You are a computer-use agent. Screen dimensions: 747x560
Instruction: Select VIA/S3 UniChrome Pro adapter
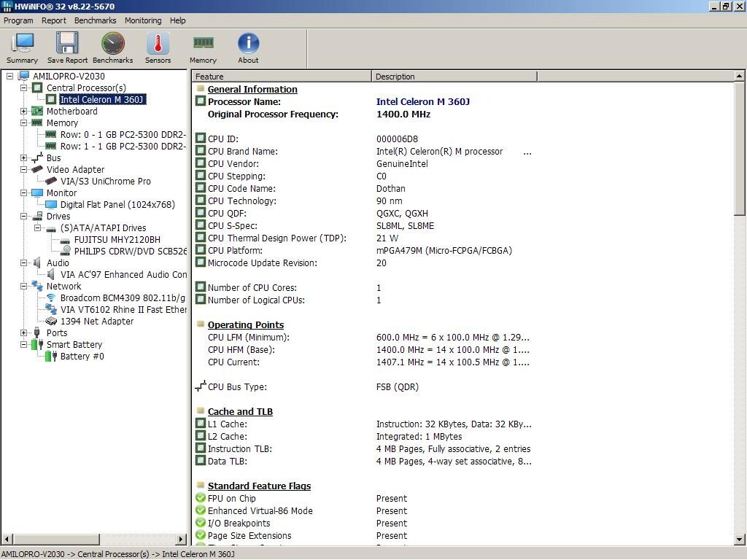(105, 182)
